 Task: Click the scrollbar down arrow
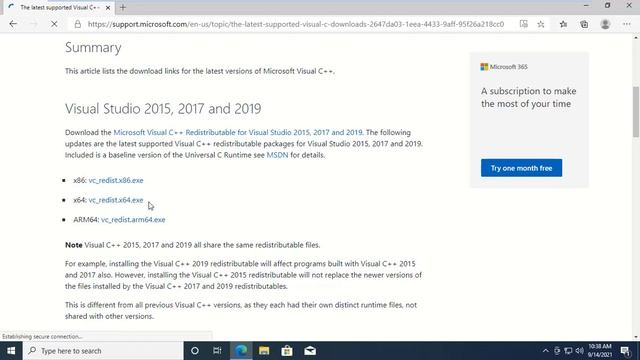[x=636, y=337]
